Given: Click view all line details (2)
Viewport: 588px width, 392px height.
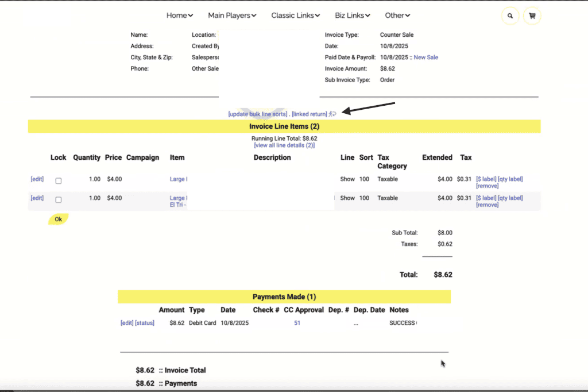Looking at the screenshot, I should pos(284,145).
